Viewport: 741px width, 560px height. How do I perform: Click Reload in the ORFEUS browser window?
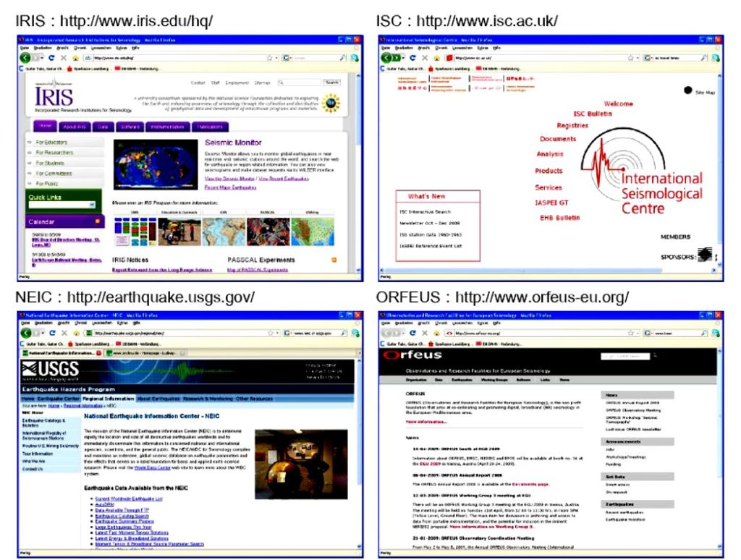[x=412, y=333]
